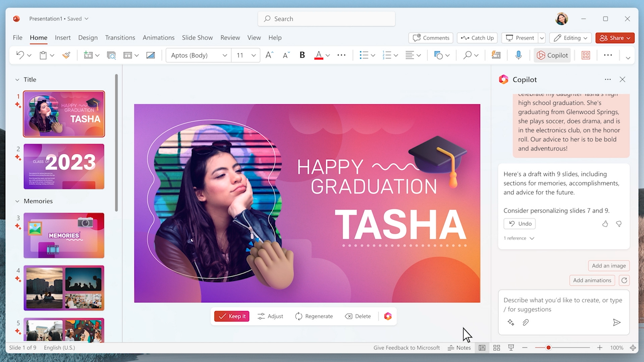Select the Increase font size icon
This screenshot has width=644, height=362.
tap(268, 55)
